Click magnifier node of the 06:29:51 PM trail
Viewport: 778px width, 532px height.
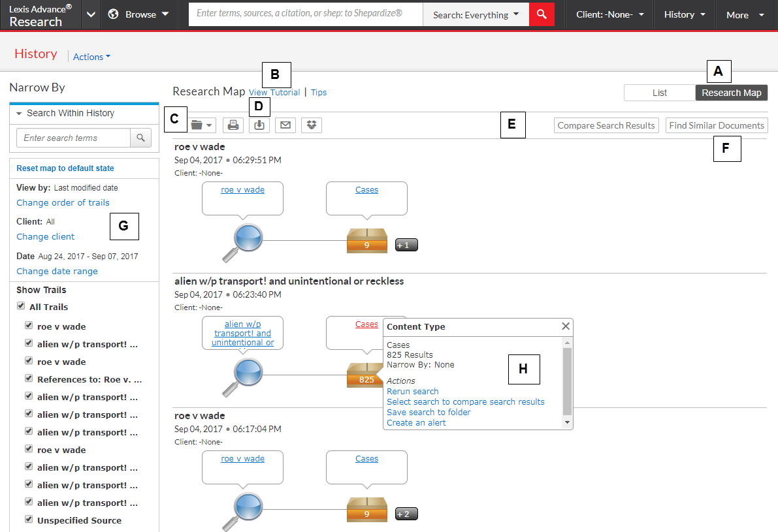click(242, 242)
